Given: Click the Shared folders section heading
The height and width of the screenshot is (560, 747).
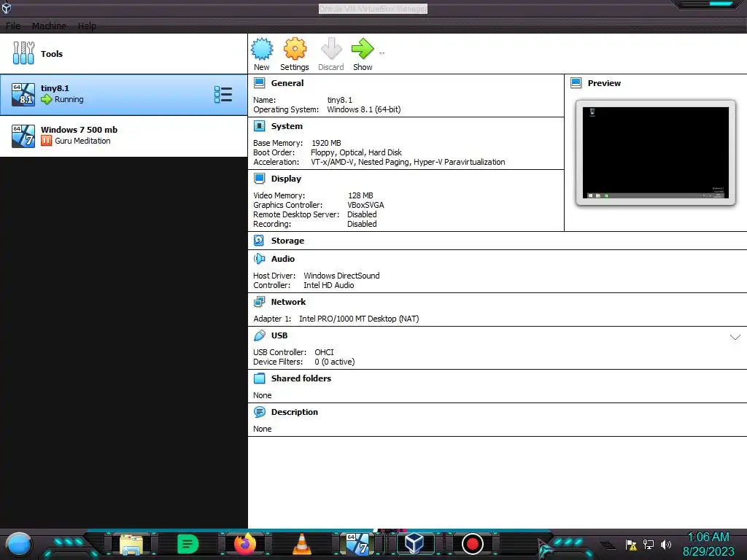Looking at the screenshot, I should tap(301, 378).
